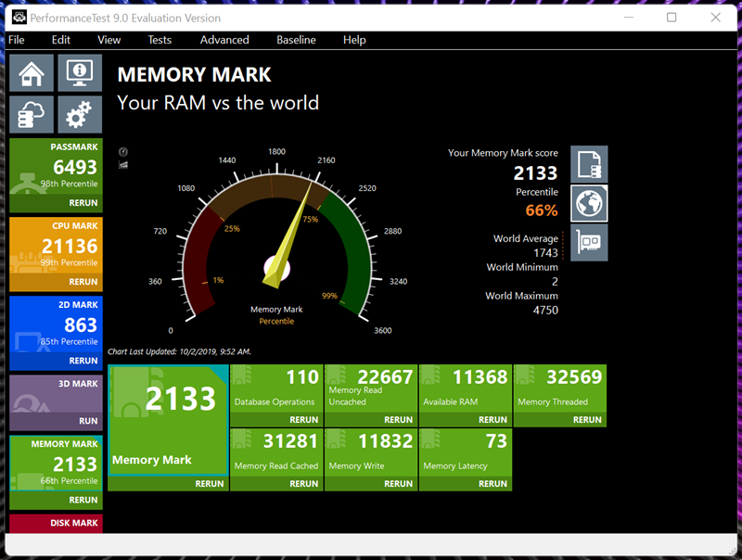Select the Disk Mark tile

coord(56,523)
